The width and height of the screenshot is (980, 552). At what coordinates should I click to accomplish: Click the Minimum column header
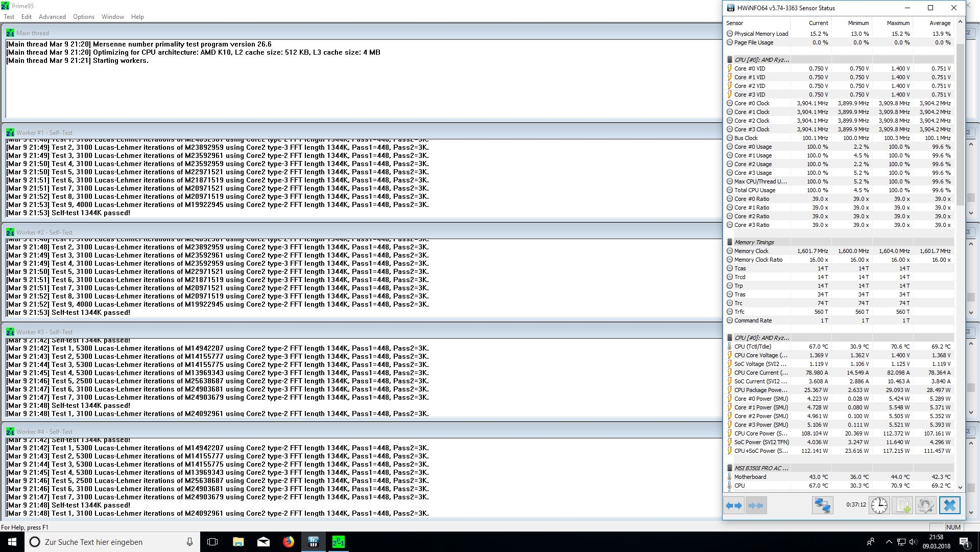tap(851, 23)
